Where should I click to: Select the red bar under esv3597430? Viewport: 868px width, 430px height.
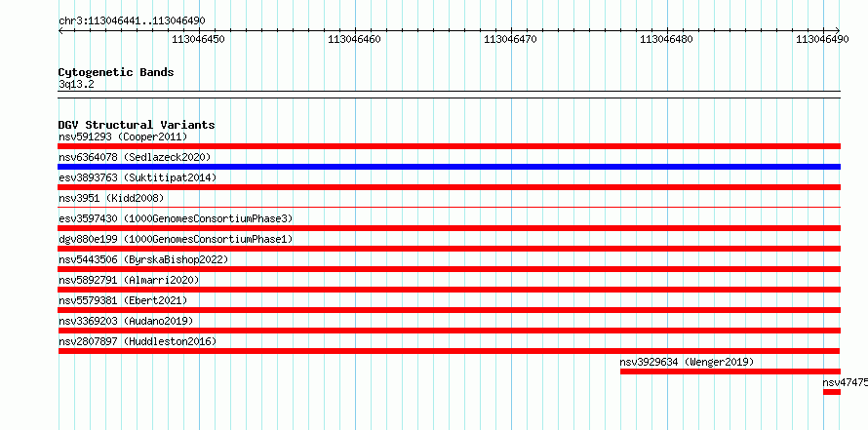[449, 228]
